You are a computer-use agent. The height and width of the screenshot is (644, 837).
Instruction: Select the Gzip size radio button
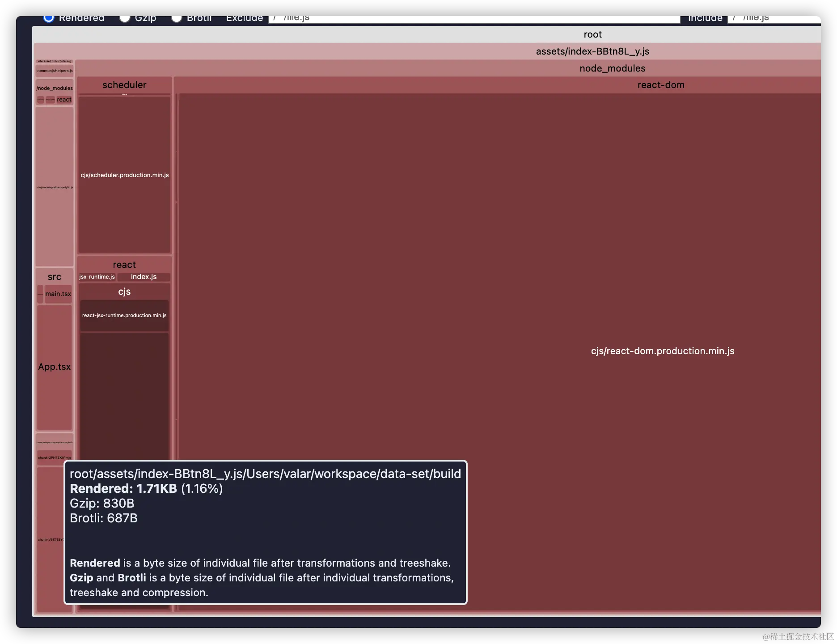click(x=124, y=18)
